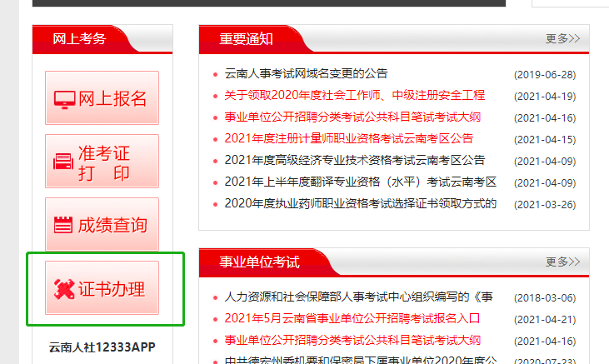This screenshot has width=609, height=364.
Task: Open 2021年度注册计量师职业资格考试 announcement
Action: (x=348, y=138)
